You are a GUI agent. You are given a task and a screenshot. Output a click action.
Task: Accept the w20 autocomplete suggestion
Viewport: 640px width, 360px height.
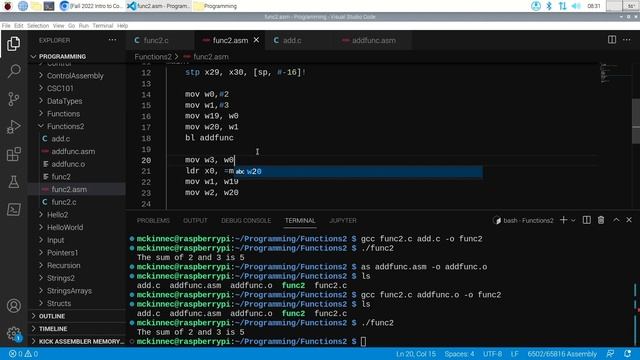pyautogui.click(x=358, y=171)
